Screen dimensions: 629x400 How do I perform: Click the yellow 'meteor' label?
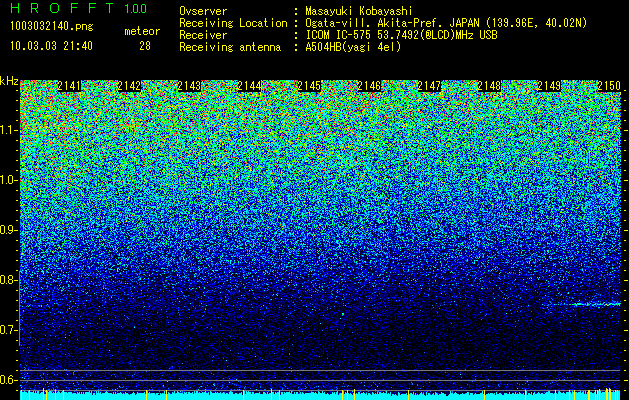pos(142,31)
